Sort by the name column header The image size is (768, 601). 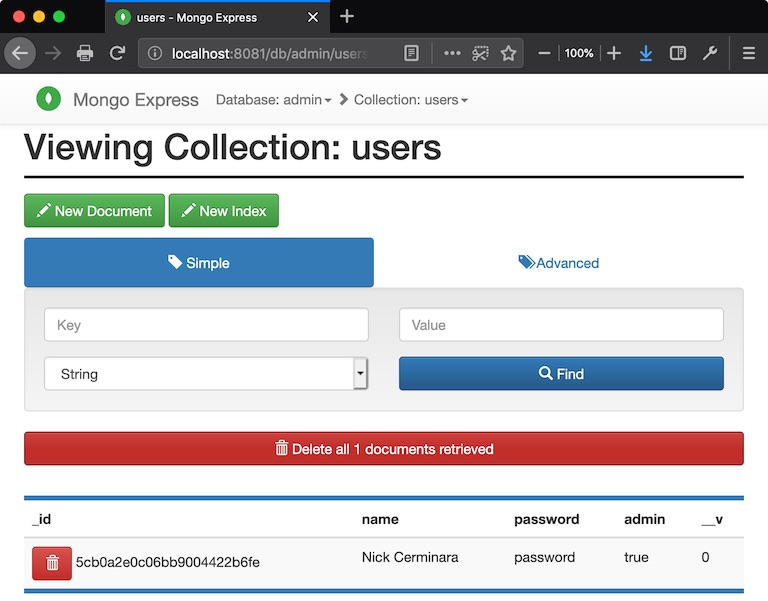pyautogui.click(x=380, y=519)
